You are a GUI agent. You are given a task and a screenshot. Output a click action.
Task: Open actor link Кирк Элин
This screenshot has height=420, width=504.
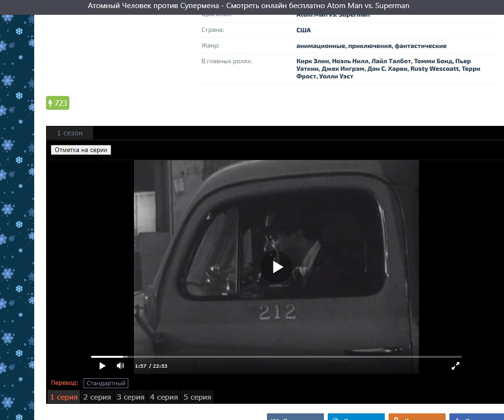click(x=313, y=61)
